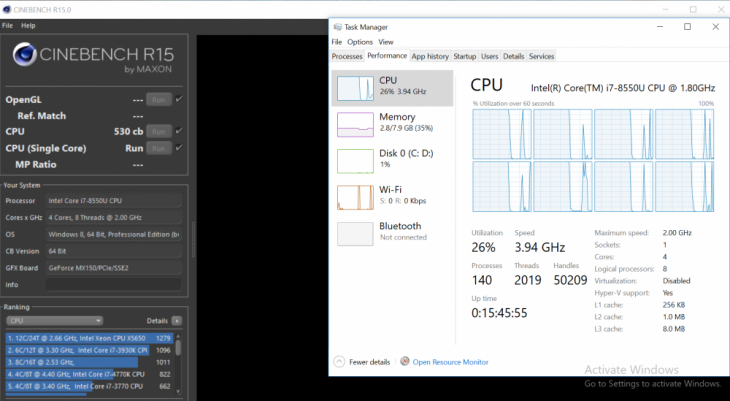Toggle the OpenGL test checkbox
This screenshot has width=730, height=401.
pos(179,99)
